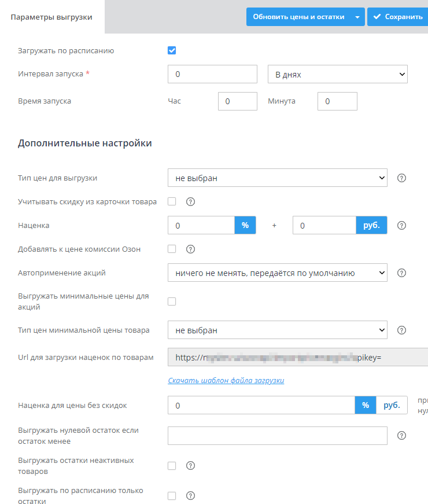Click help icon next to Тип цен минимальной цены товара
The height and width of the screenshot is (504, 428).
402,330
